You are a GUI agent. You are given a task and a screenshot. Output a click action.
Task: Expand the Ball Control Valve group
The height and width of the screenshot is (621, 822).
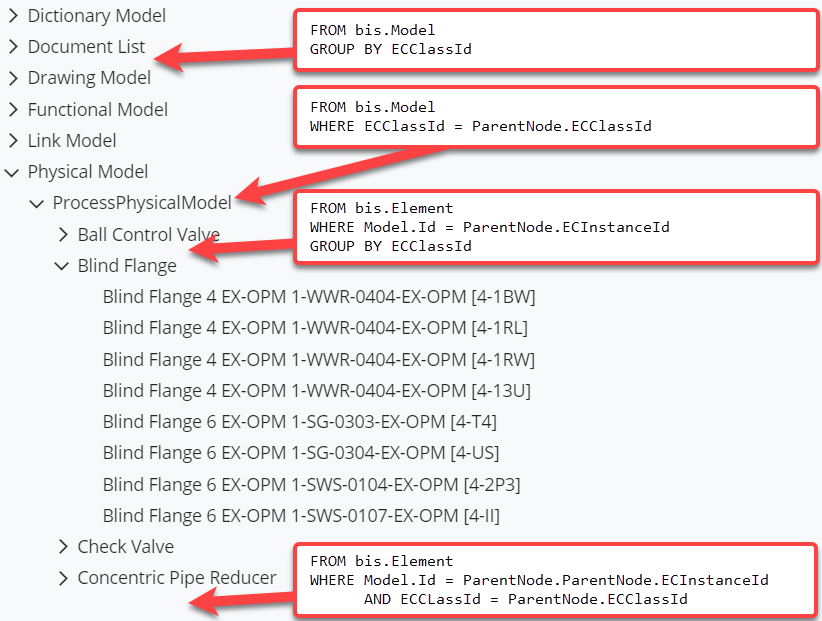coord(63,234)
